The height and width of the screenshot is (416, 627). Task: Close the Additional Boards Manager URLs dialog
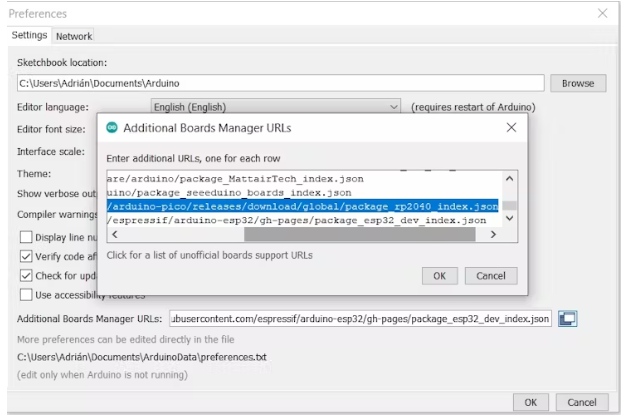point(511,128)
